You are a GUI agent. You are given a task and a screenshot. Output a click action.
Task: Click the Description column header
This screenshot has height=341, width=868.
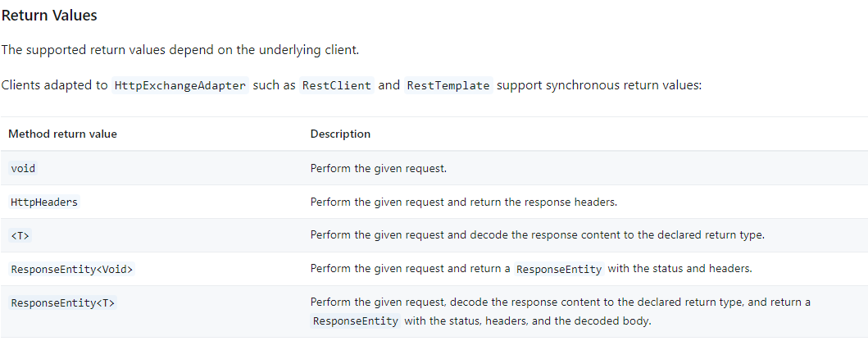point(340,134)
